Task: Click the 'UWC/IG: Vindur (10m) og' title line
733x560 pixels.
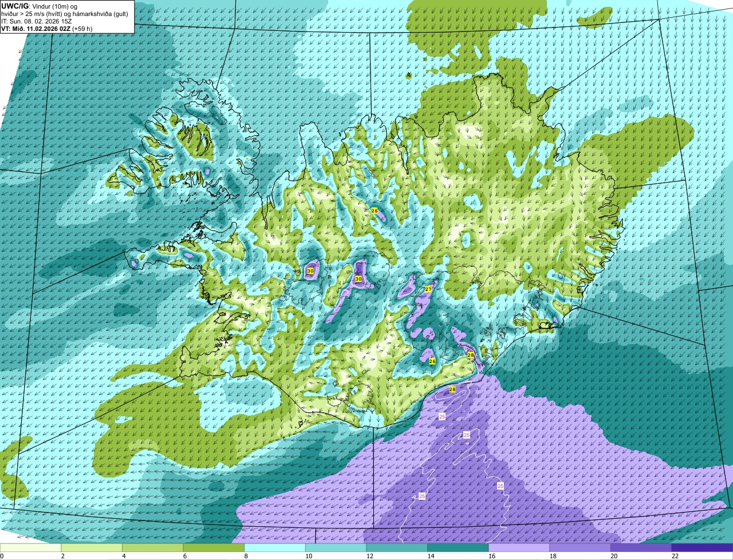Action: [x=39, y=5]
